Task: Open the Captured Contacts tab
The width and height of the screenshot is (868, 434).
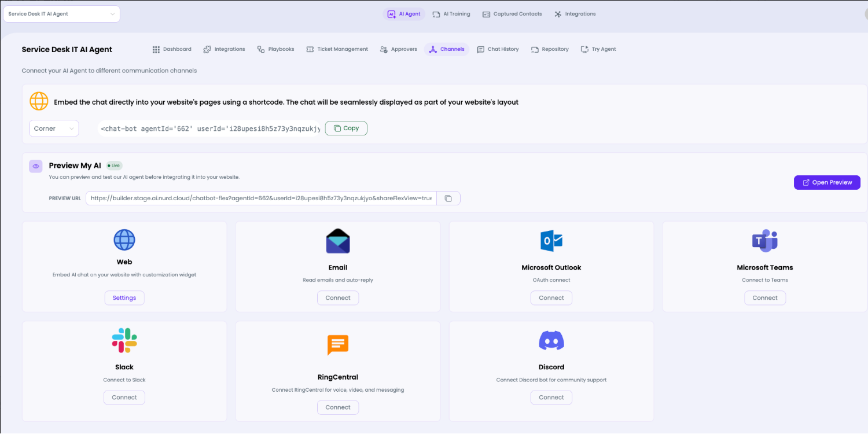Action: tap(512, 14)
